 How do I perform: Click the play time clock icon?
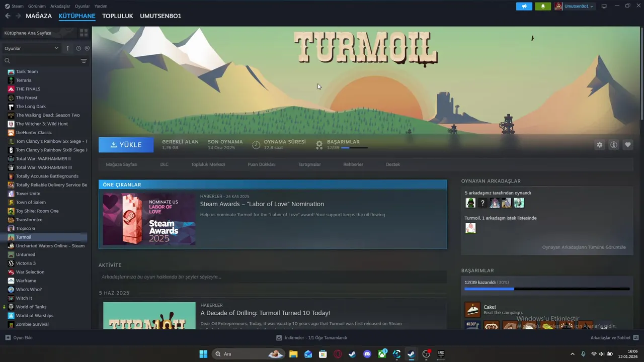pyautogui.click(x=256, y=145)
